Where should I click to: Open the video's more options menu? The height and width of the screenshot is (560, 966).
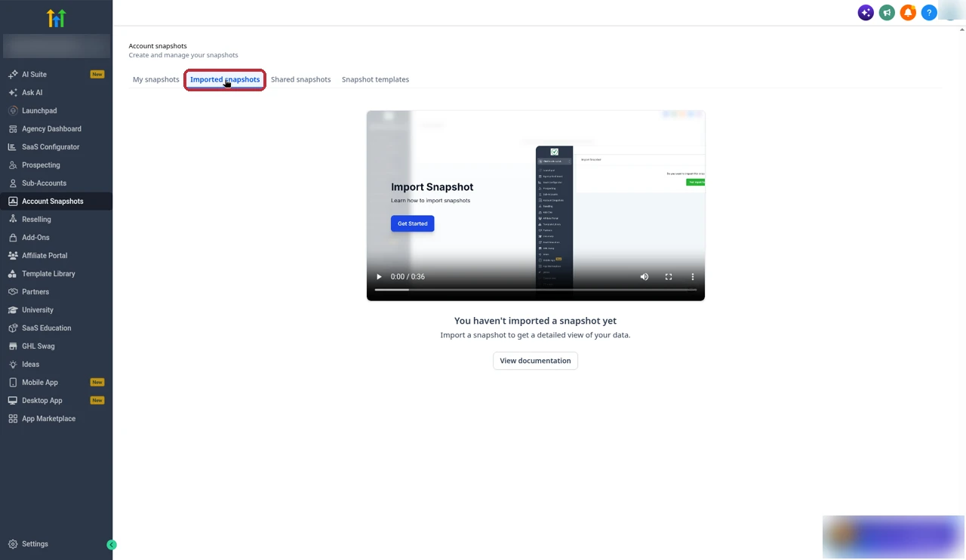pos(693,277)
